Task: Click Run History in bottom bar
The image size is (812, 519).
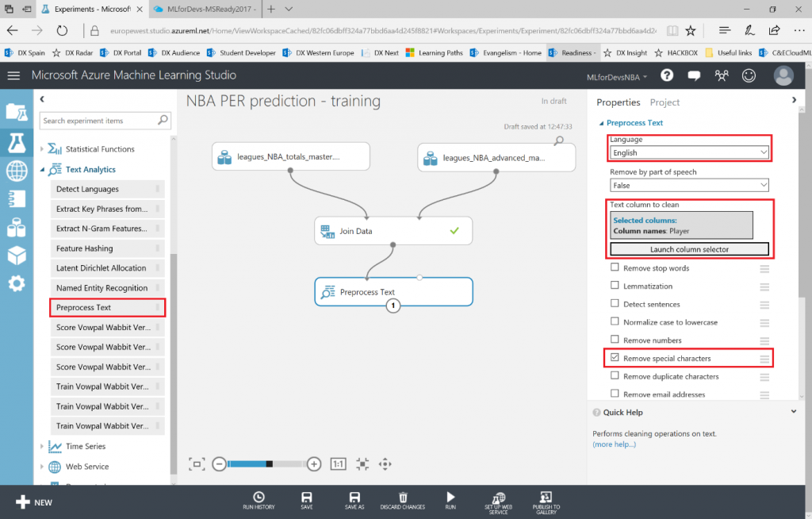Action: tap(259, 501)
